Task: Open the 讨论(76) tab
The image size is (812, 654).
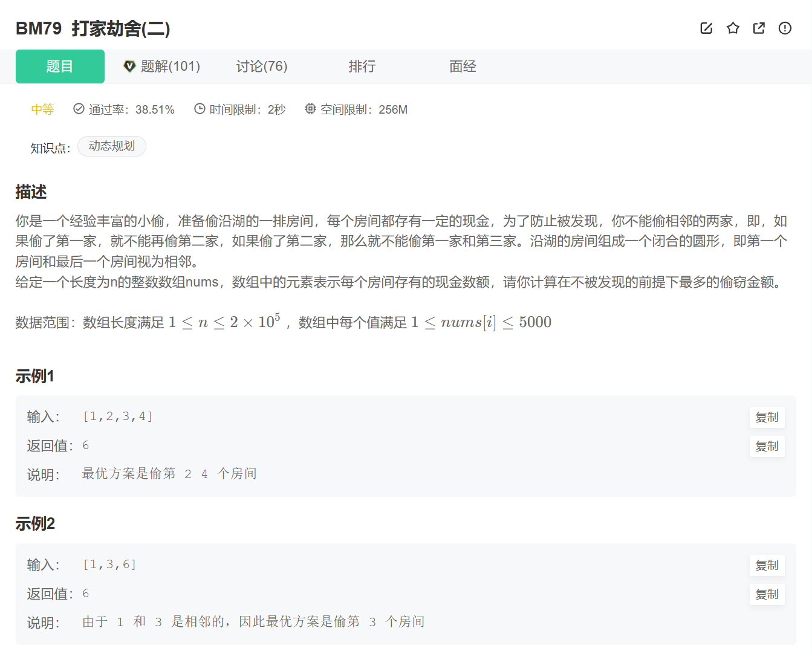Action: pyautogui.click(x=262, y=66)
